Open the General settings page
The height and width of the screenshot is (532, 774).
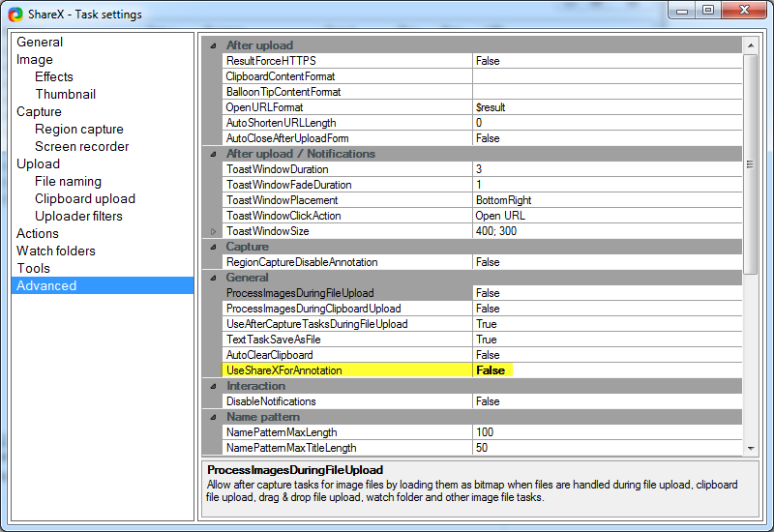(x=40, y=42)
